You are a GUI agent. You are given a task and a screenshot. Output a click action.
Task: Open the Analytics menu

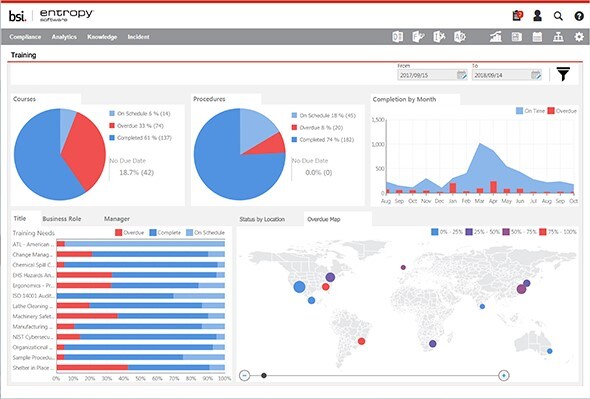pos(64,37)
